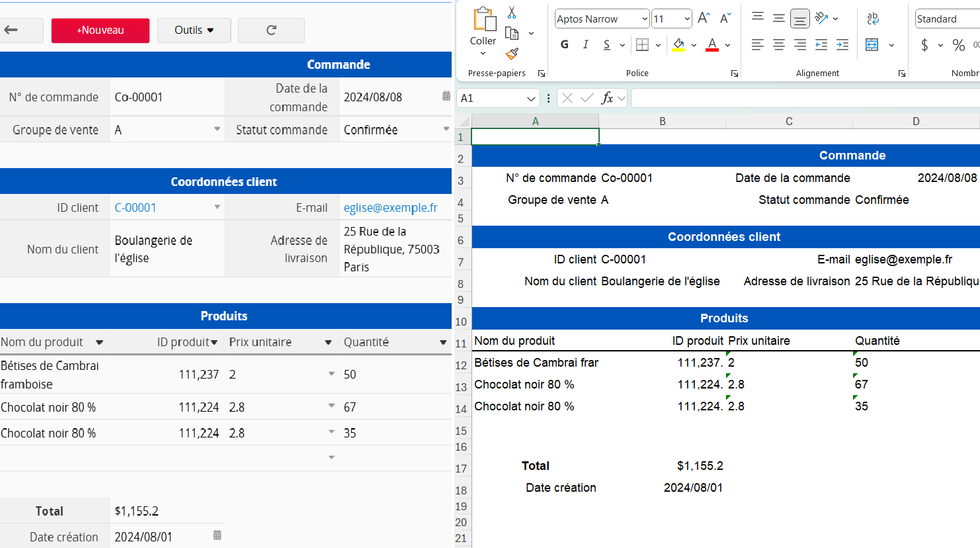
Task: Toggle underline formatting
Action: coord(606,44)
